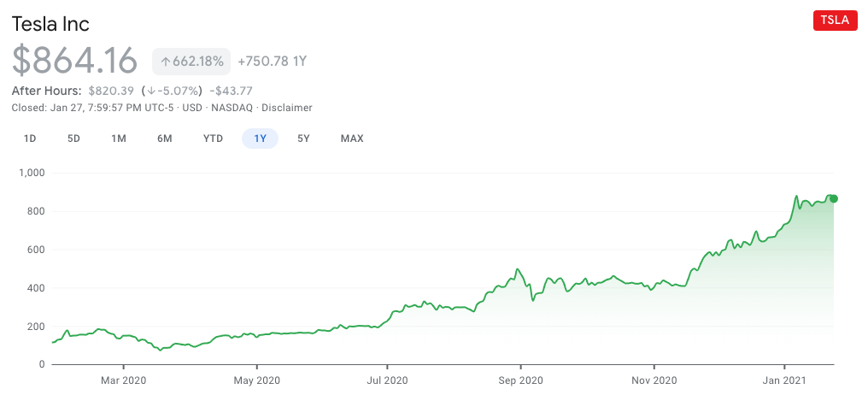Select the active 1Y range tab
The image size is (868, 395).
click(x=261, y=139)
